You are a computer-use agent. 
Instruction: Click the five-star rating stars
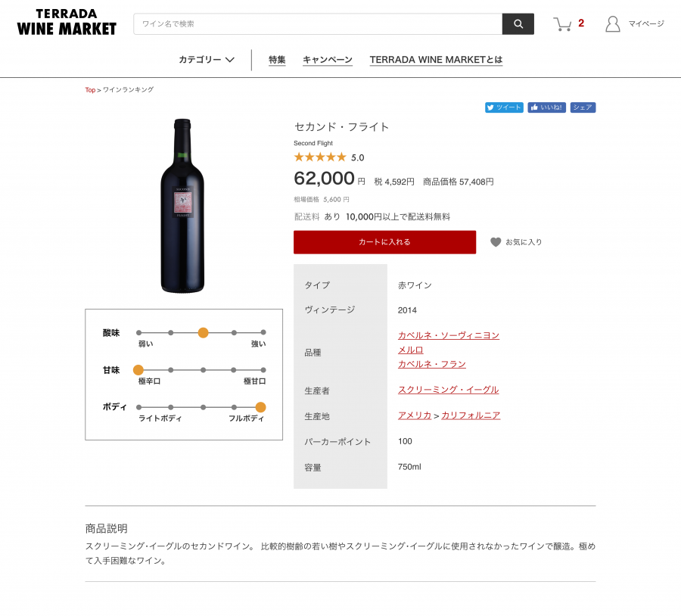coord(319,157)
